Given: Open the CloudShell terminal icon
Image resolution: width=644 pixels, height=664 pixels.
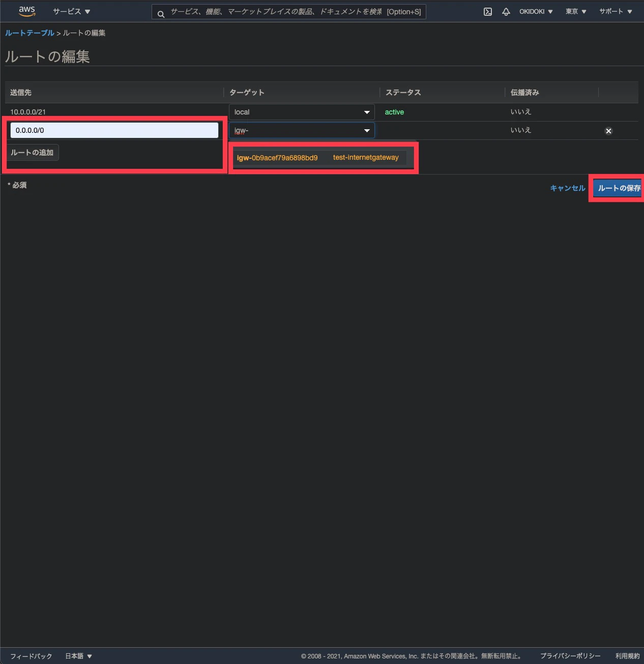Looking at the screenshot, I should point(488,12).
